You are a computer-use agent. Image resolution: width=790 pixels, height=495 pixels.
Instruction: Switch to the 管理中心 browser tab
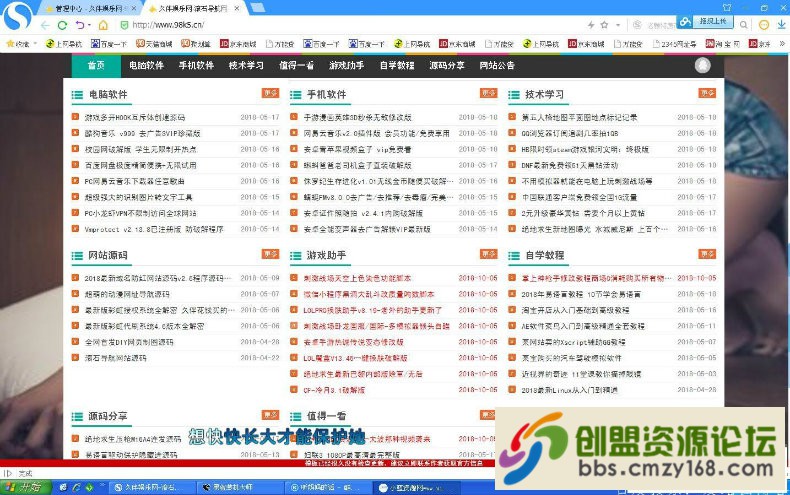coord(89,9)
